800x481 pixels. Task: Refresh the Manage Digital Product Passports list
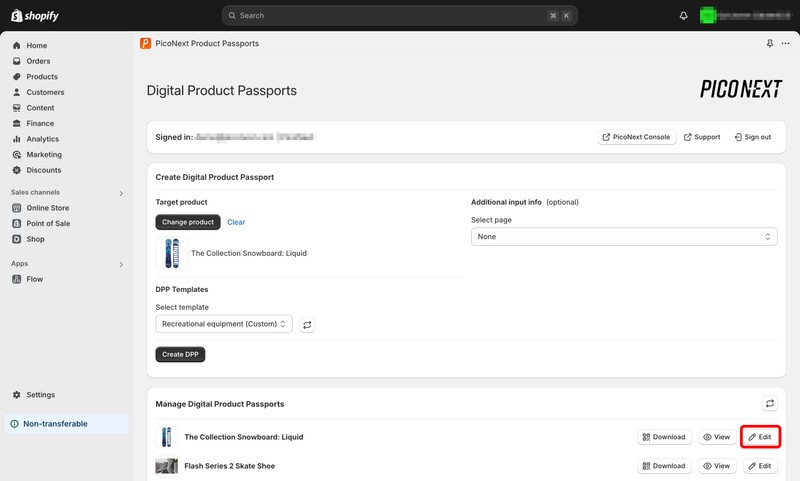click(x=770, y=404)
